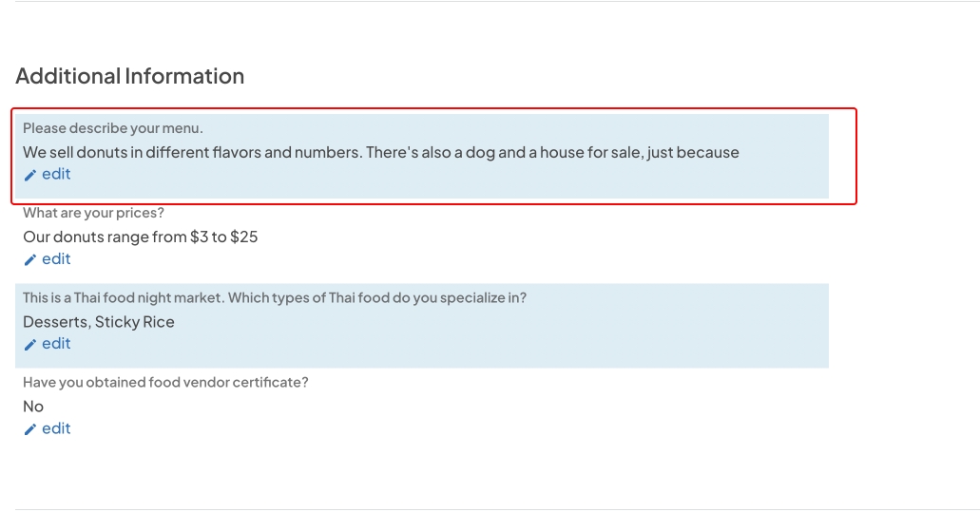980x512 pixels.
Task: Click the Thai food night market question text
Action: (275, 297)
